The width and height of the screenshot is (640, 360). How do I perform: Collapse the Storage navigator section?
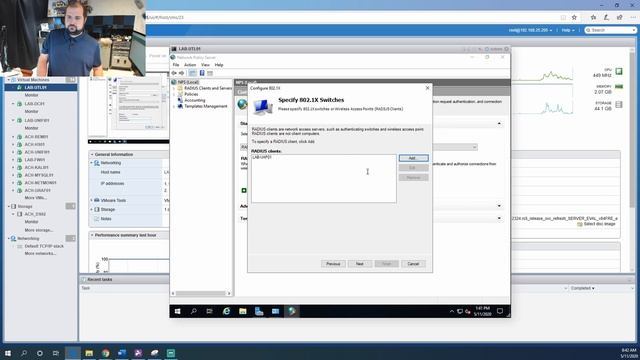tap(8, 207)
